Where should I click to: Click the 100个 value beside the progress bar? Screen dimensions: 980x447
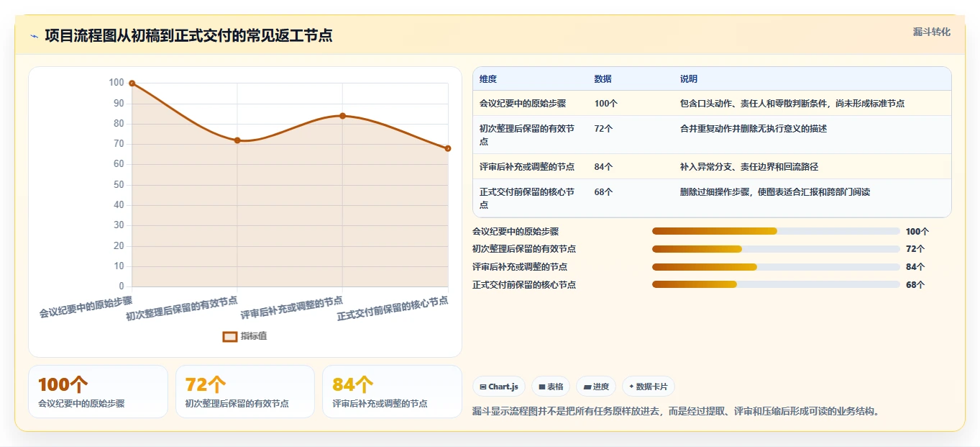(x=917, y=232)
